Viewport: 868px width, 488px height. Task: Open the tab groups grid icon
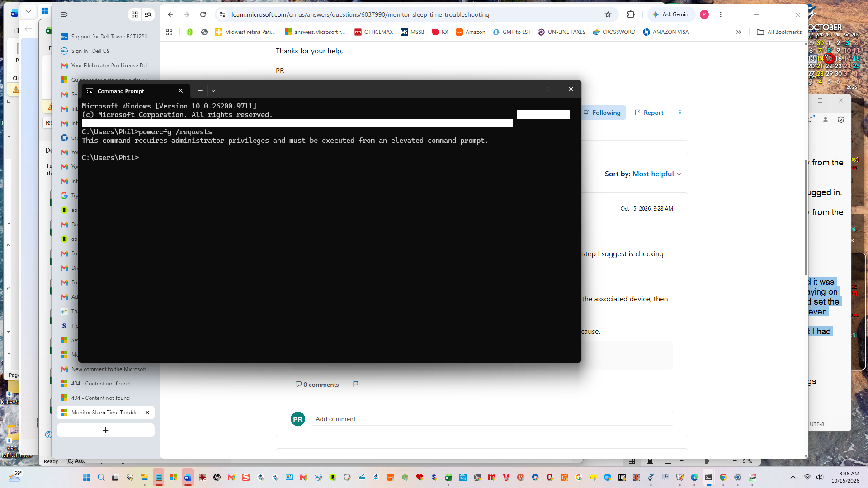click(x=135, y=14)
